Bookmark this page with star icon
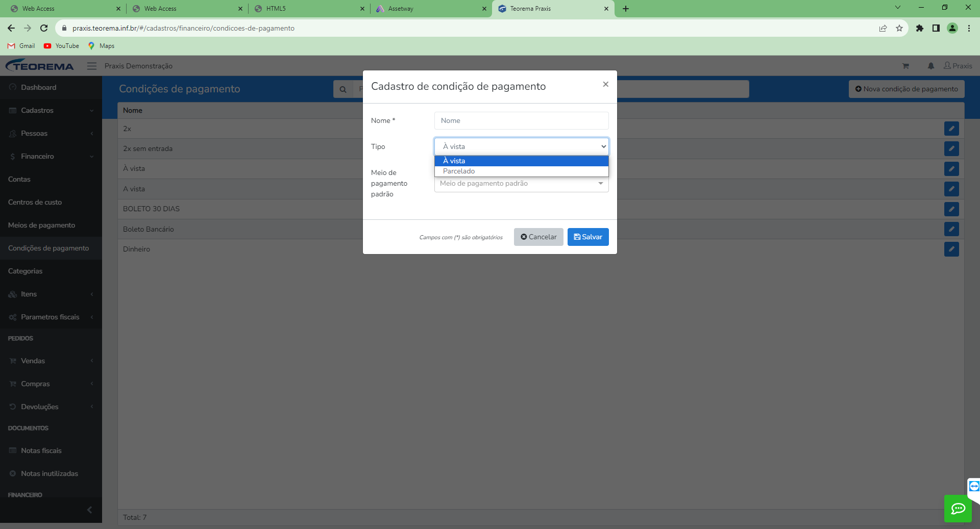 (x=899, y=28)
